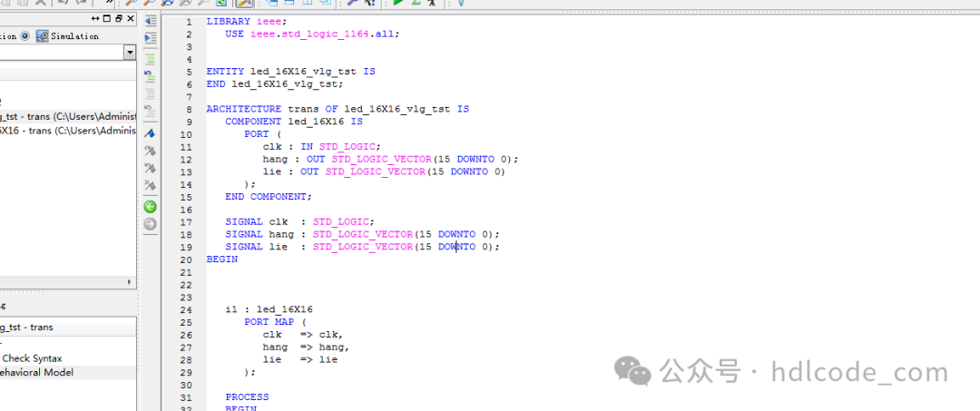Click the next bookmark flag icon
Screen dimensions: 980x411
(x=150, y=151)
